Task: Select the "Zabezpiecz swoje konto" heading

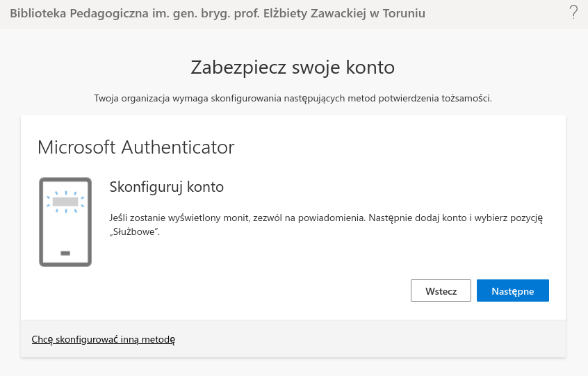Action: 293,67
